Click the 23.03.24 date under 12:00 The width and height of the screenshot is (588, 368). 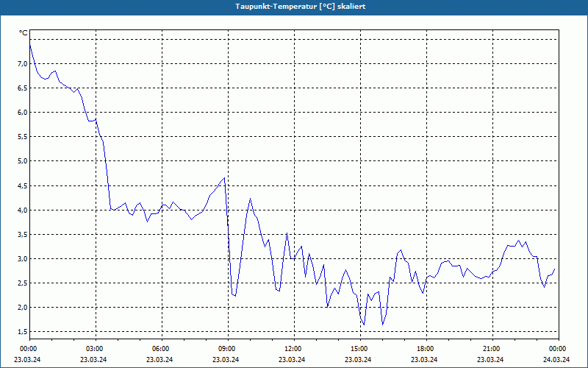click(292, 360)
